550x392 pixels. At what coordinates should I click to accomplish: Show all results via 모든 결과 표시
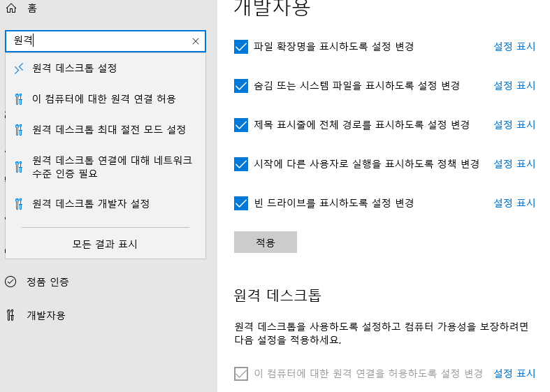click(105, 244)
